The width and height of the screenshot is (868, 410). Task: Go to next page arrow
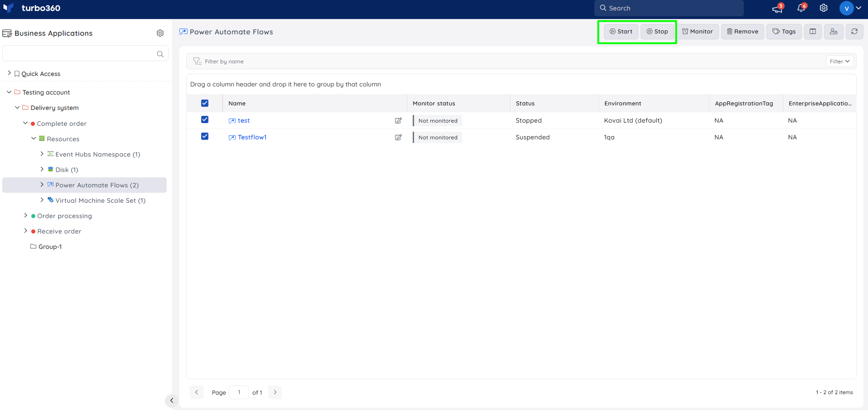point(275,392)
